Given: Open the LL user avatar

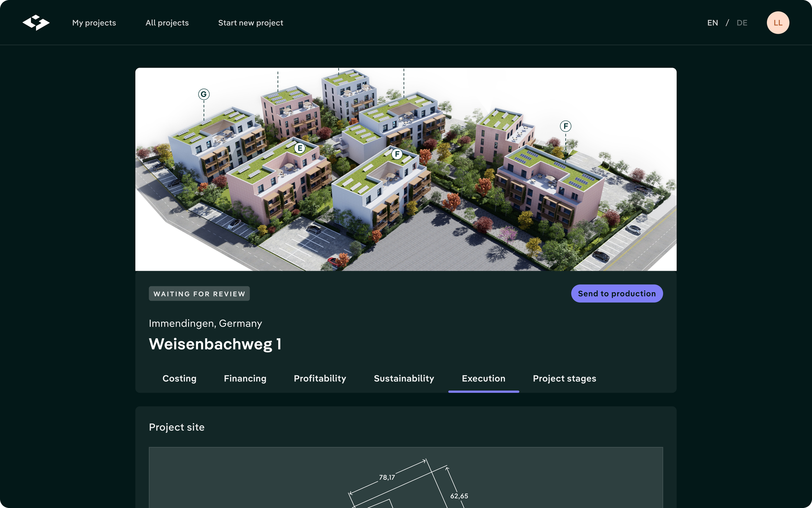Looking at the screenshot, I should [x=778, y=22].
